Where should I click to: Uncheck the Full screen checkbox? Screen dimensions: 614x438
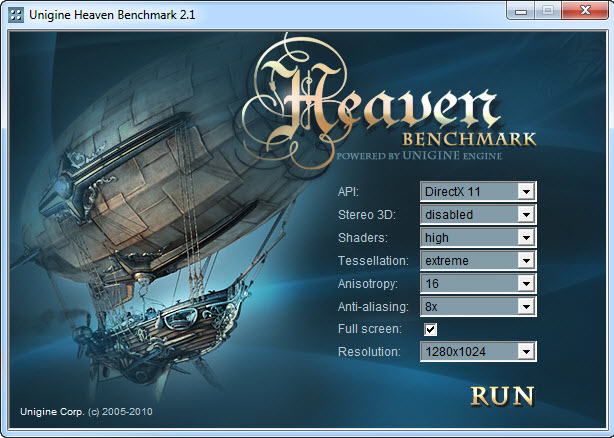(430, 329)
